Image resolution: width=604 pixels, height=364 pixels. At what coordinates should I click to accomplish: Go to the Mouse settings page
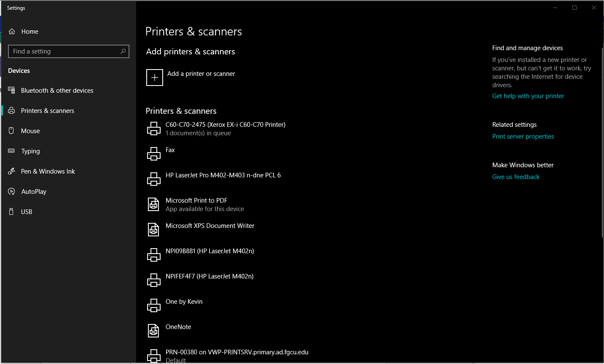point(30,131)
